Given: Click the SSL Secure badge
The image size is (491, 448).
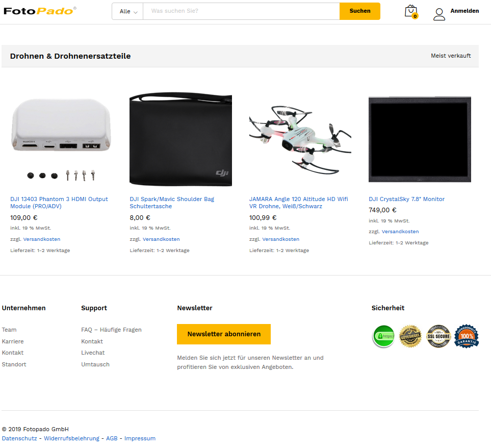Looking at the screenshot, I should click(x=438, y=336).
